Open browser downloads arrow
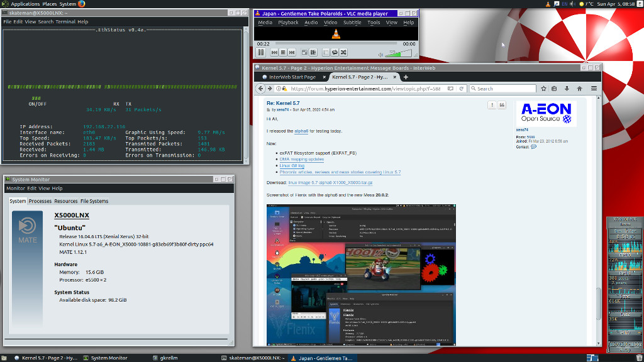The width and height of the screenshot is (644, 362). click(x=567, y=89)
